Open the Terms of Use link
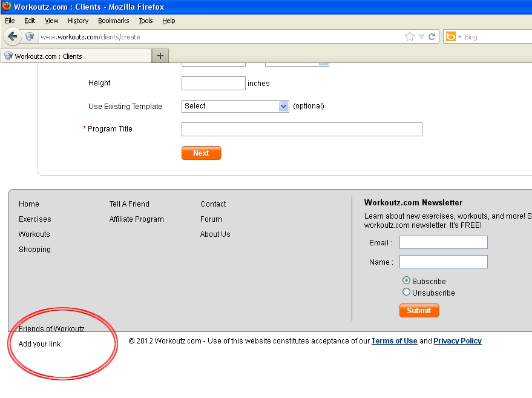Screen dimensions: 532x398 coord(394,340)
